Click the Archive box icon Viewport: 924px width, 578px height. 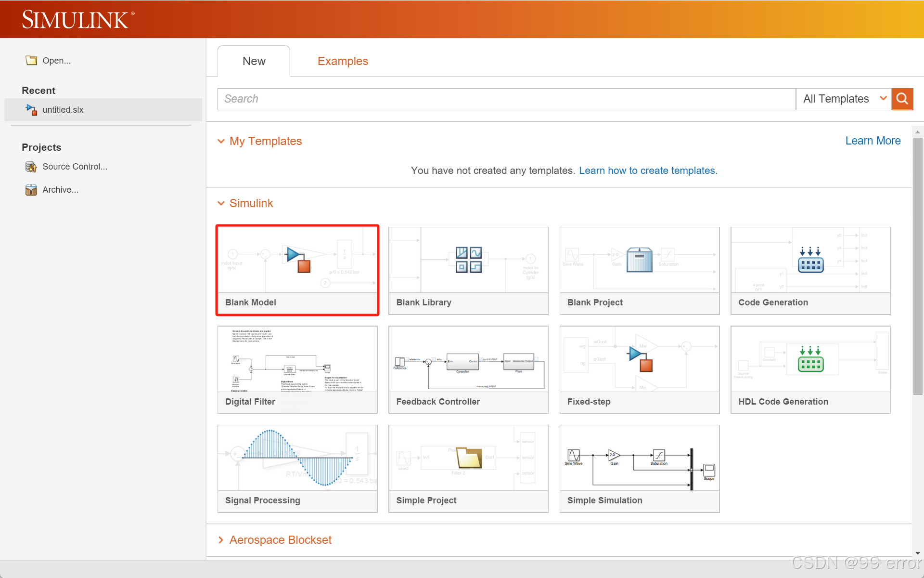pos(31,190)
